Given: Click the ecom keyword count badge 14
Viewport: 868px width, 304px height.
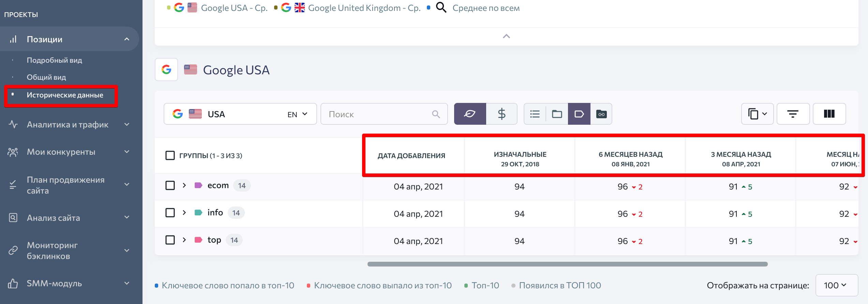Looking at the screenshot, I should (242, 185).
